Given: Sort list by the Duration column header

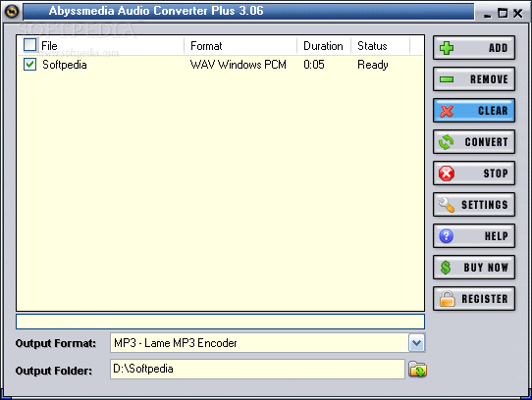Looking at the screenshot, I should point(324,46).
